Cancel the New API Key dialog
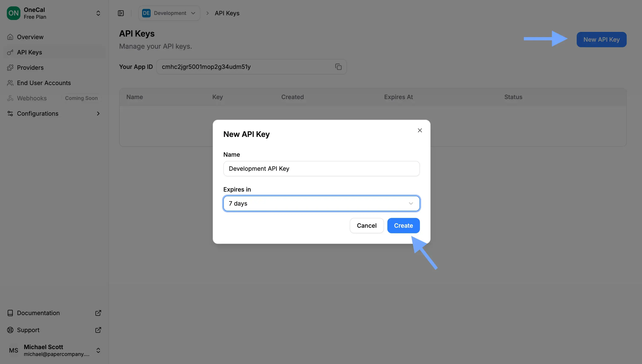 point(366,225)
